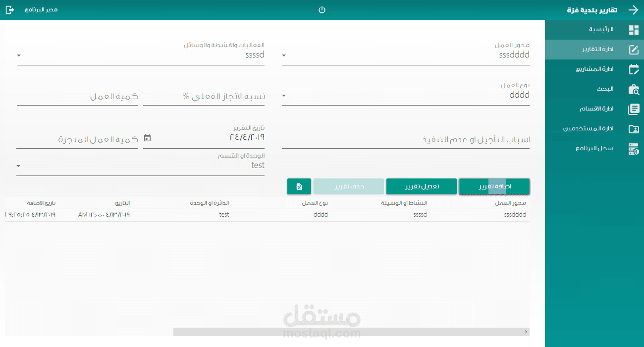
Task: Click the ادارة المشاريع calendar icon
Action: click(x=634, y=69)
